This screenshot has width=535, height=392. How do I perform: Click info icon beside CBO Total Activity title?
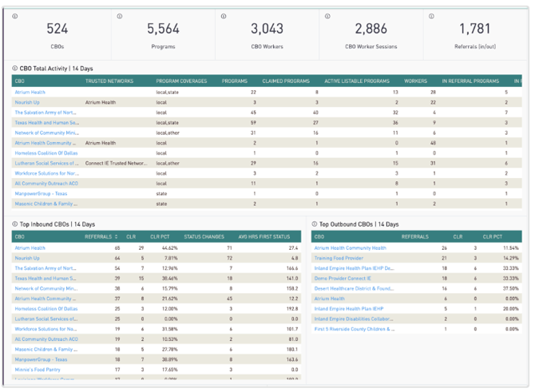click(x=15, y=69)
